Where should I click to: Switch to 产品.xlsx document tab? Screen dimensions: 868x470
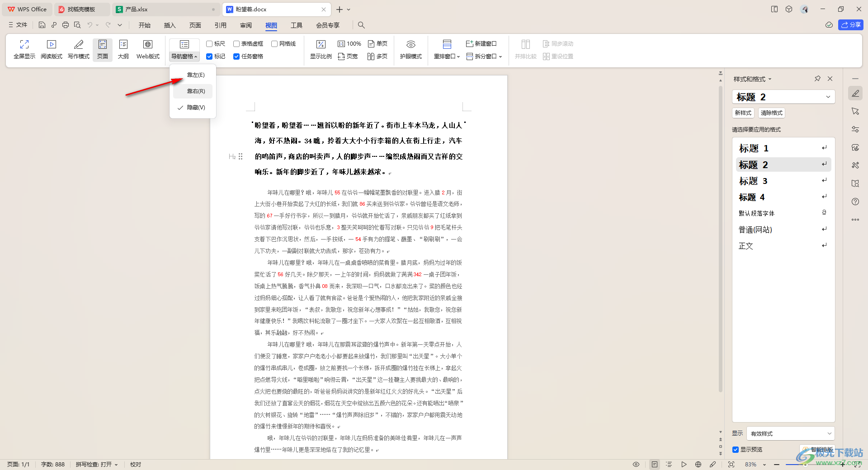165,9
